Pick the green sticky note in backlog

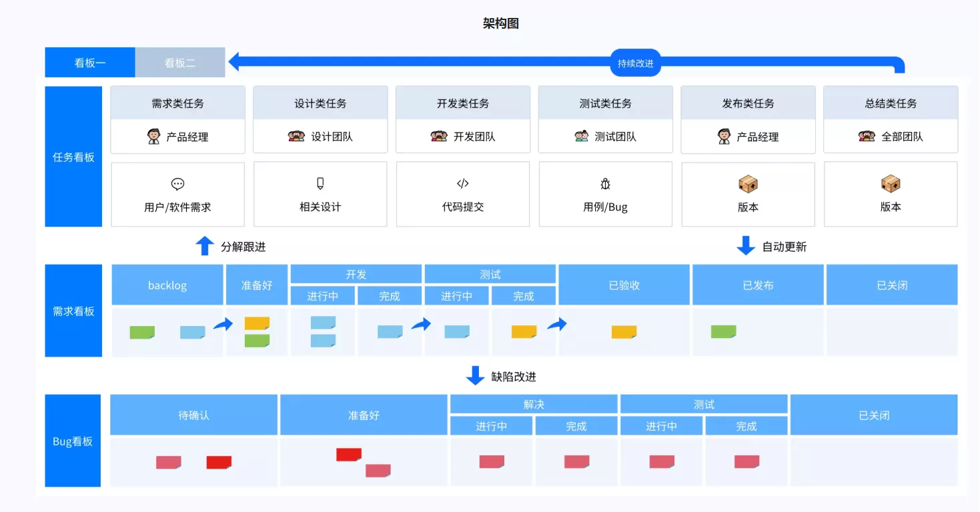point(142,332)
